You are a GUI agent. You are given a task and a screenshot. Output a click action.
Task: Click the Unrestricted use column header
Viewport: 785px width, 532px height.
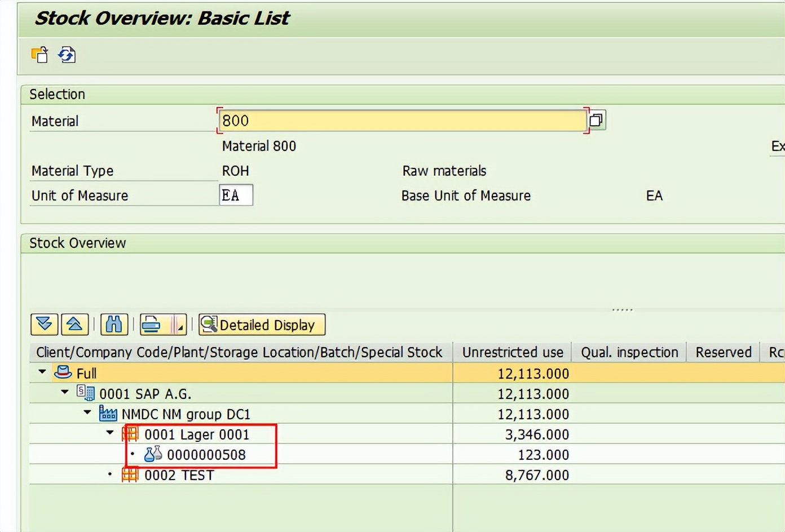pyautogui.click(x=513, y=352)
